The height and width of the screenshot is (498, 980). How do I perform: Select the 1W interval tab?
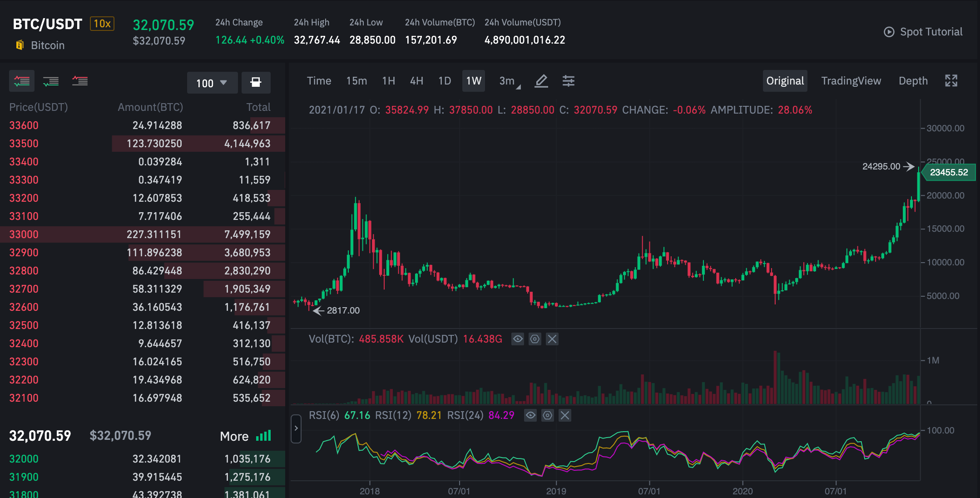474,81
